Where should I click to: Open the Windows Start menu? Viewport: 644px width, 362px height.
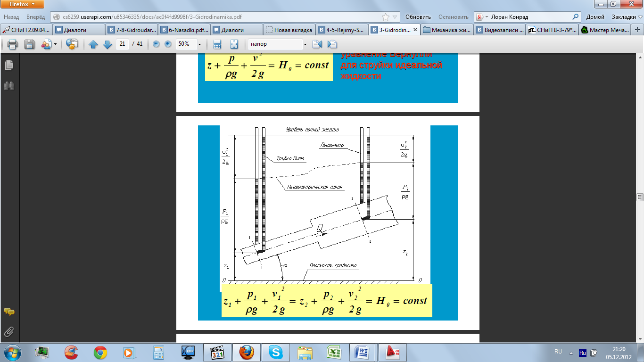(x=11, y=352)
